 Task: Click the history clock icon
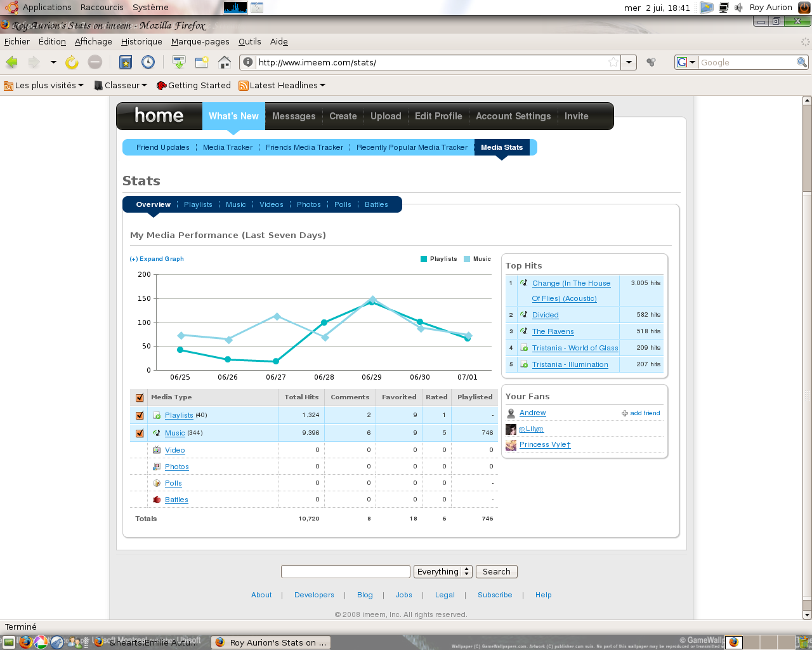click(148, 62)
